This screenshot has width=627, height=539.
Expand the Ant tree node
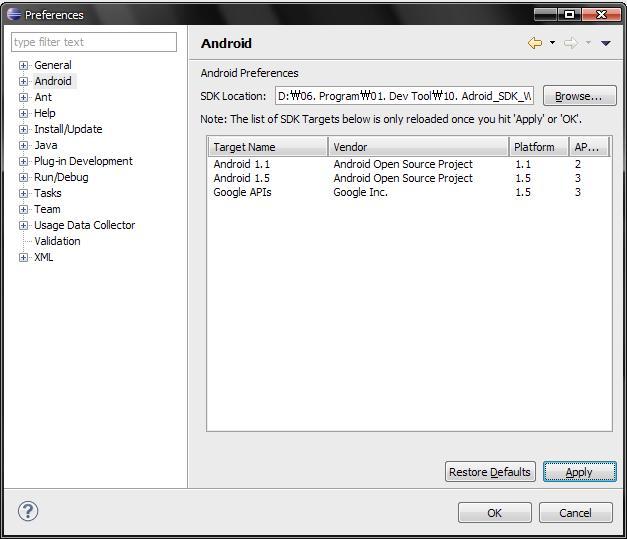point(23,97)
